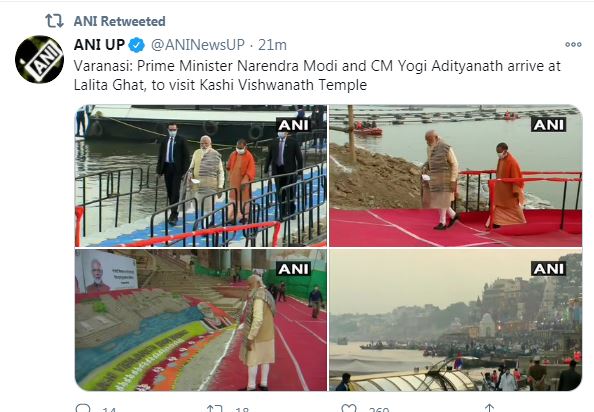Click the retweet arrows icon beside ANI Retweeted
The width and height of the screenshot is (594, 412).
point(54,21)
